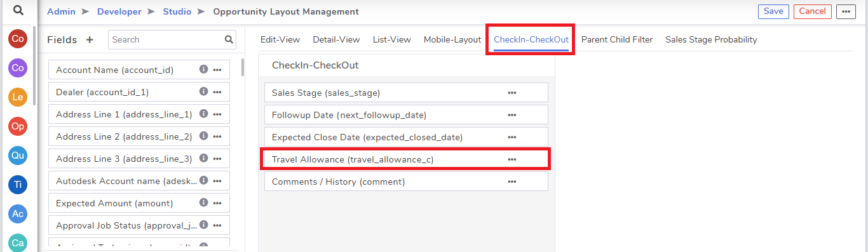Open the red 'Co' sidebar module icon
The image size is (868, 252).
[x=18, y=39]
